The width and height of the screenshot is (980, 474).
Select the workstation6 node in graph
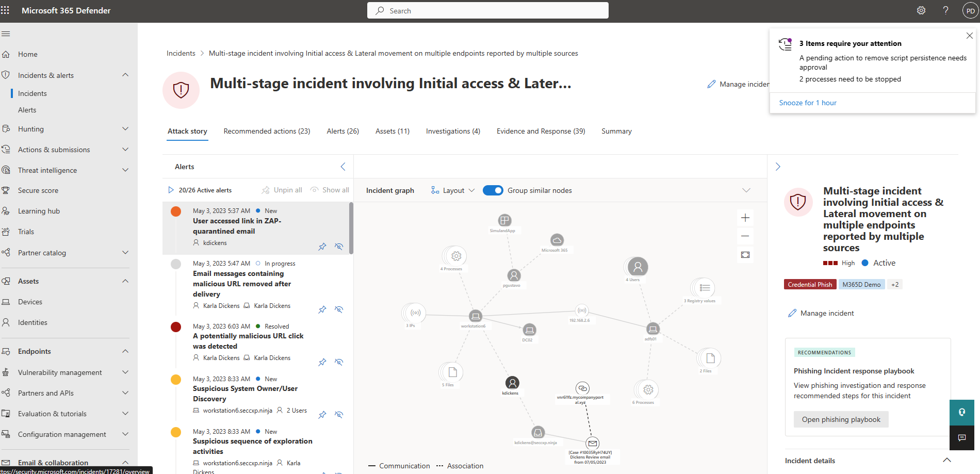tap(476, 316)
